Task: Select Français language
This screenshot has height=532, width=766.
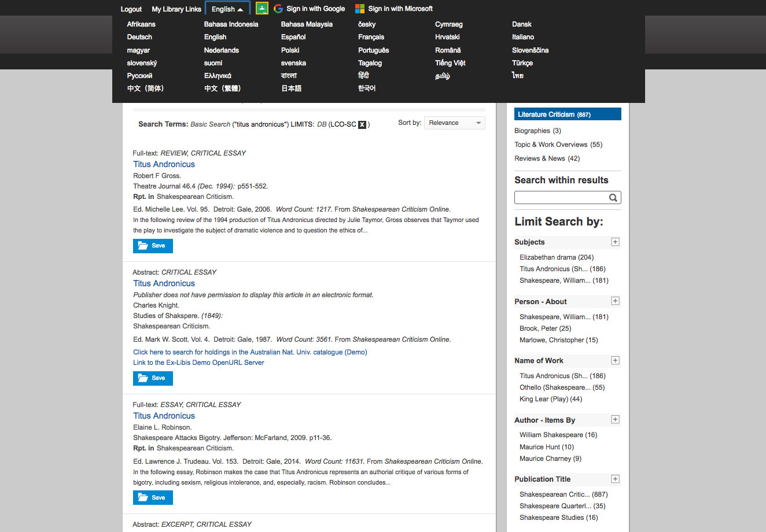Action: coord(371,37)
